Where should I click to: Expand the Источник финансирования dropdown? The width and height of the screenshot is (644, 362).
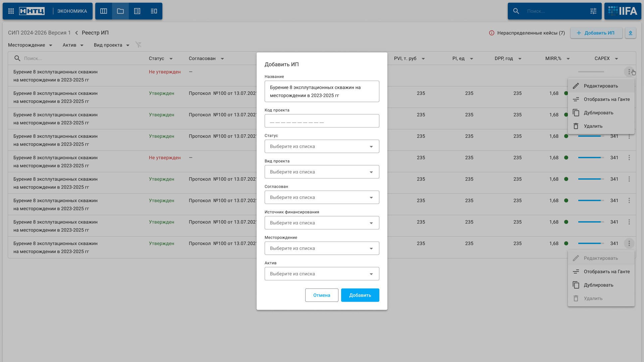click(322, 223)
